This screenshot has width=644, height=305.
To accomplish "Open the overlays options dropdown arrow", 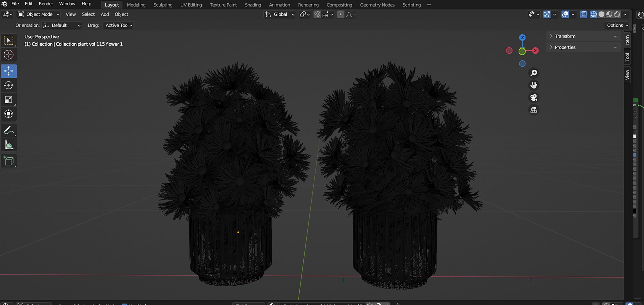I will point(573,14).
